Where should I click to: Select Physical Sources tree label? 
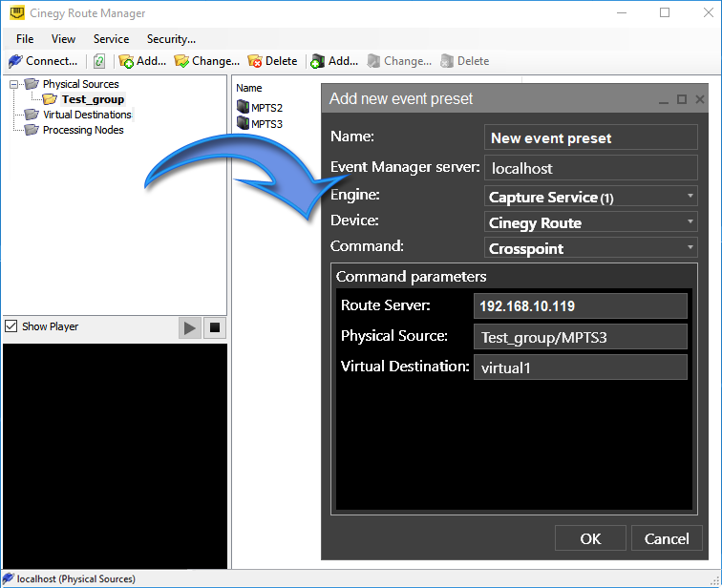[81, 84]
